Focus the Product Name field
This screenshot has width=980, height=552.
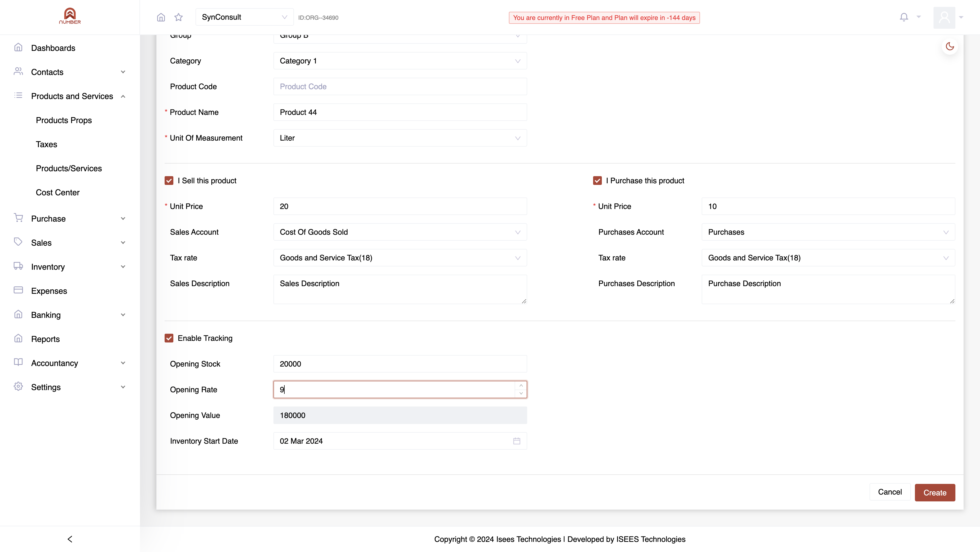coord(400,112)
